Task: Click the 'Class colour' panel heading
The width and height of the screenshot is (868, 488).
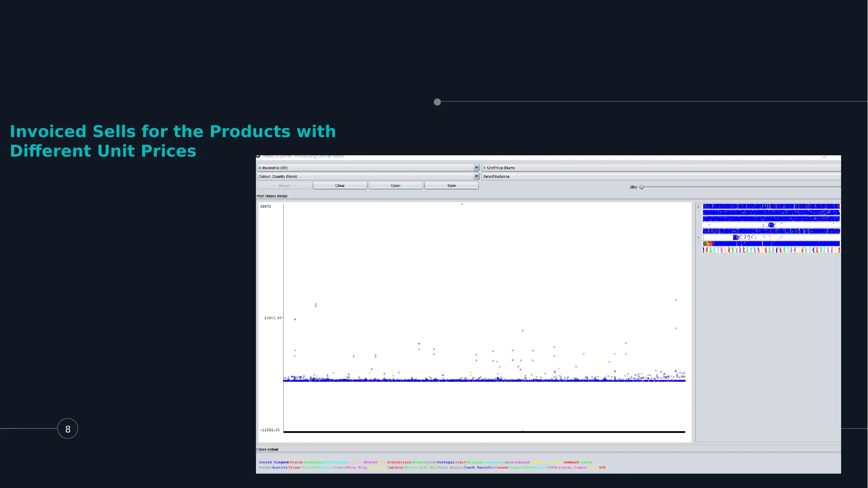Action: (x=268, y=449)
